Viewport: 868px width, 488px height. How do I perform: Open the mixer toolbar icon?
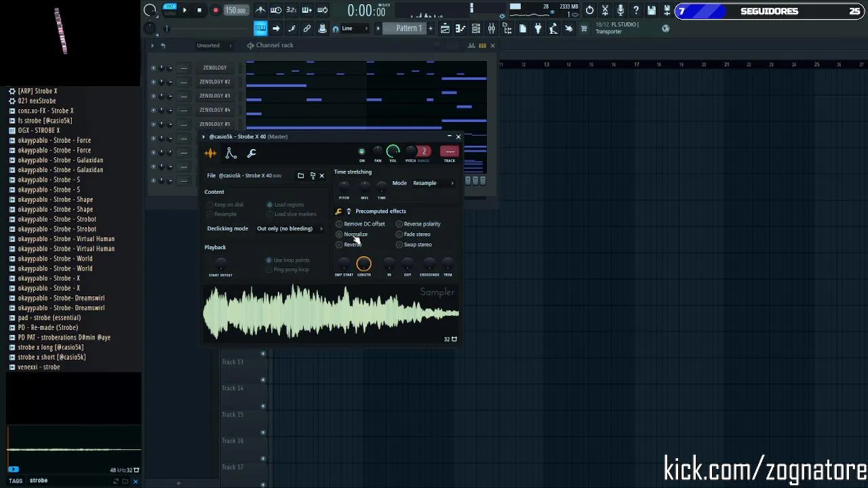(492, 28)
